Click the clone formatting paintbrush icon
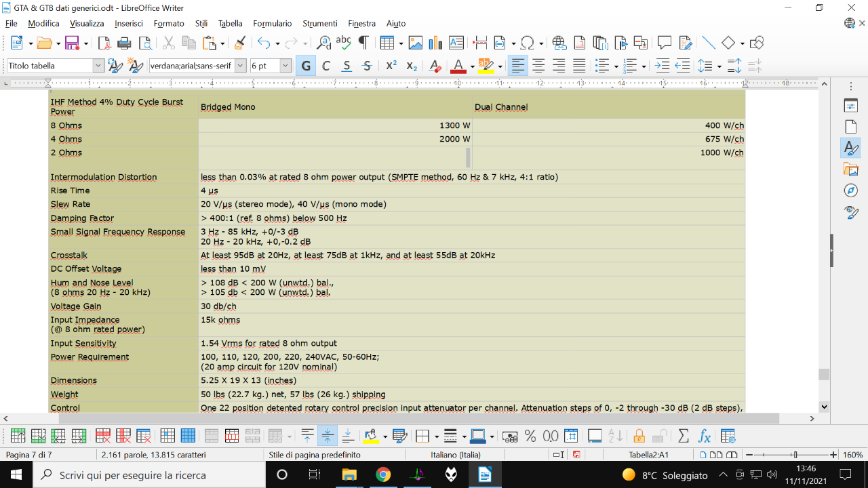Viewport: 868px width, 488px height. point(239,43)
